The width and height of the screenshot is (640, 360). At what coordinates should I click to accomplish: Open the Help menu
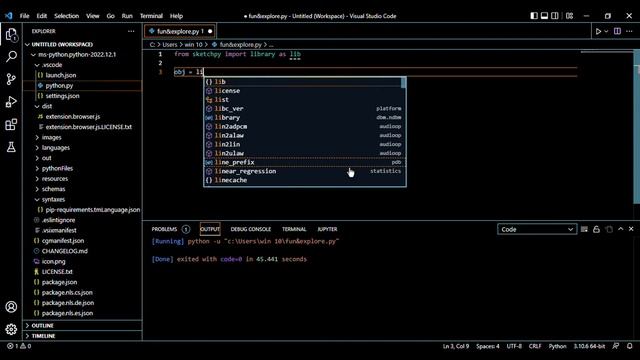pyautogui.click(x=176, y=16)
